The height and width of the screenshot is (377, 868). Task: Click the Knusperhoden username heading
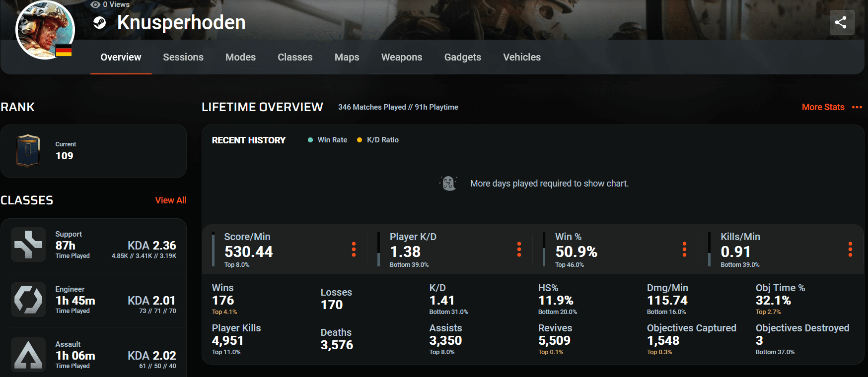pyautogui.click(x=181, y=23)
